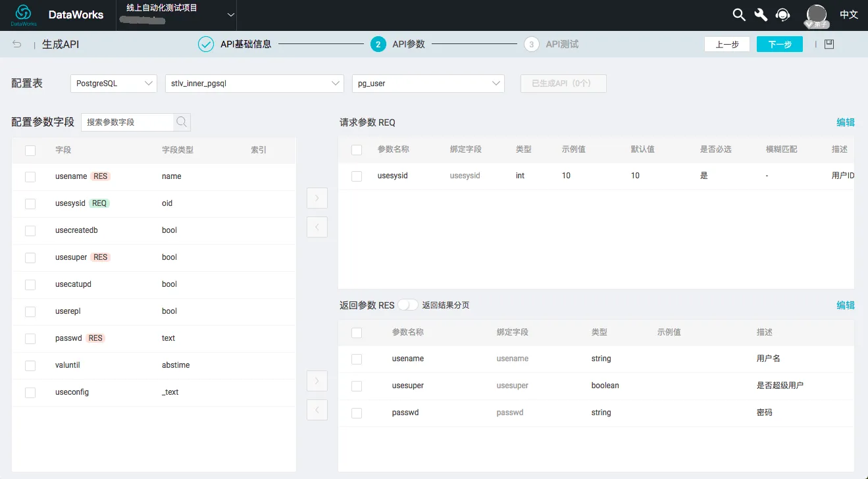Click the 上一步 button
This screenshot has height=479, width=868.
(727, 44)
